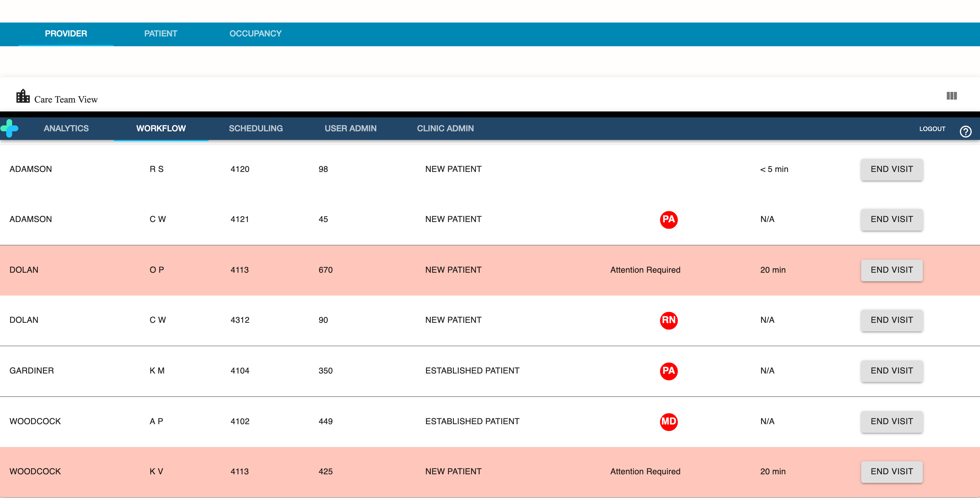The image size is (980, 498).
Task: Click the RN badge in DOLAN row
Action: (668, 320)
